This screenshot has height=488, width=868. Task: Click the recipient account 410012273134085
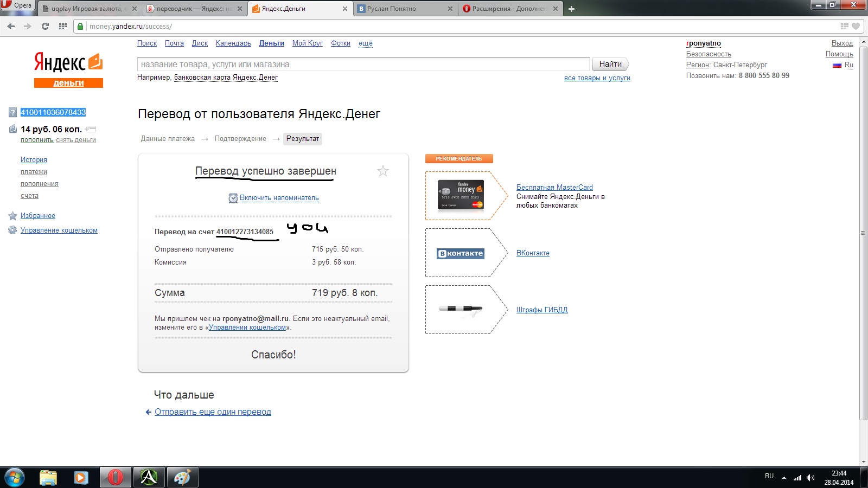245,232
